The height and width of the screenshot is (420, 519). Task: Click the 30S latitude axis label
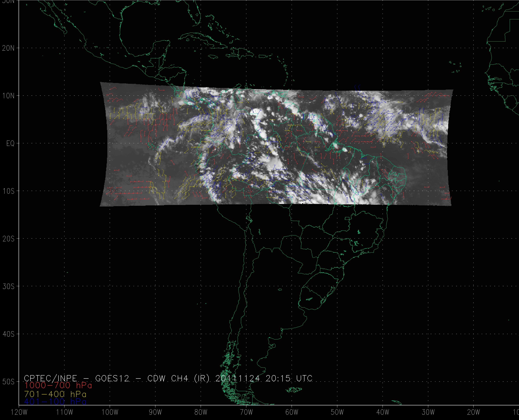(x=8, y=286)
